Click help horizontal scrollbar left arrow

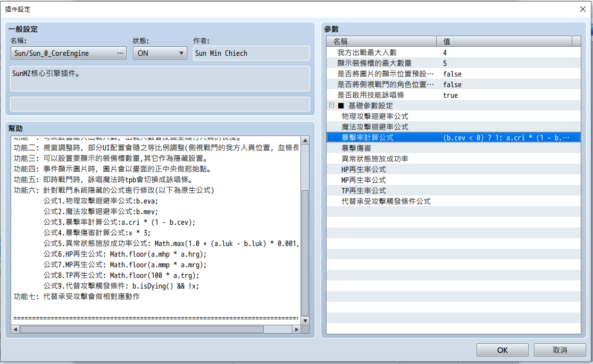click(15, 329)
